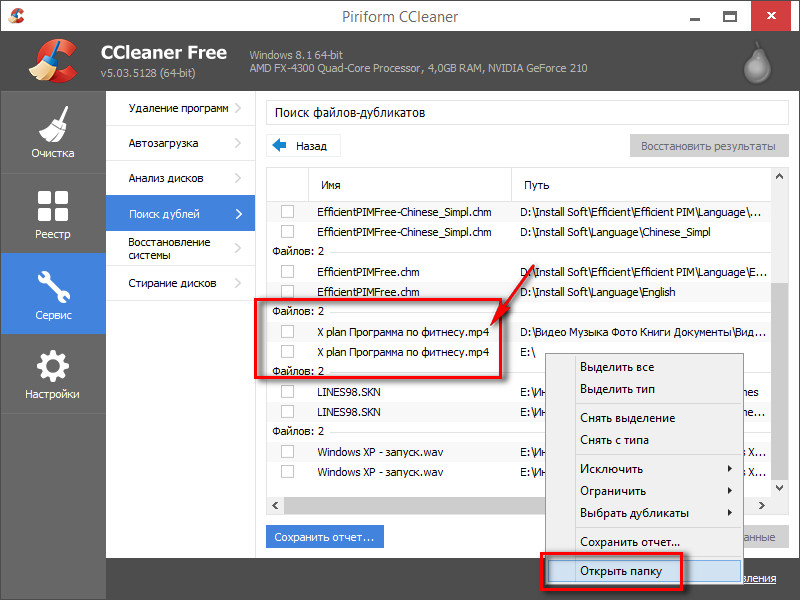This screenshot has height=600, width=800.
Task: Check EfficientPIMFree.chm in Efficient PIM path
Action: (x=287, y=271)
